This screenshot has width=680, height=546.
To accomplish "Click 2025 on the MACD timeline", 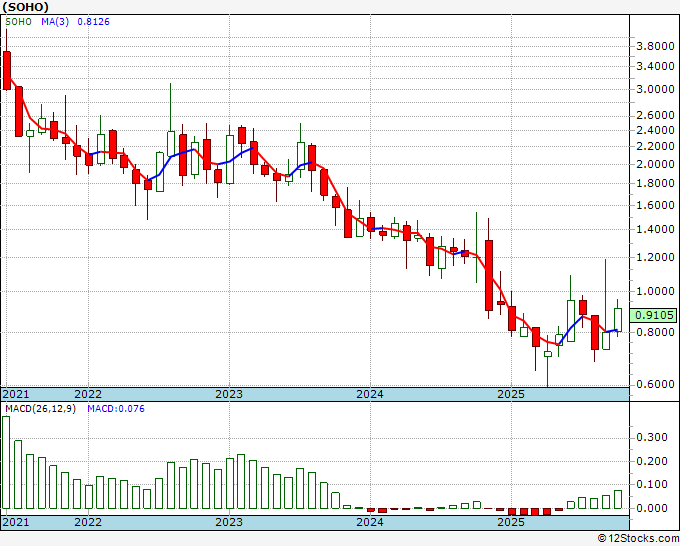I will click(x=511, y=522).
